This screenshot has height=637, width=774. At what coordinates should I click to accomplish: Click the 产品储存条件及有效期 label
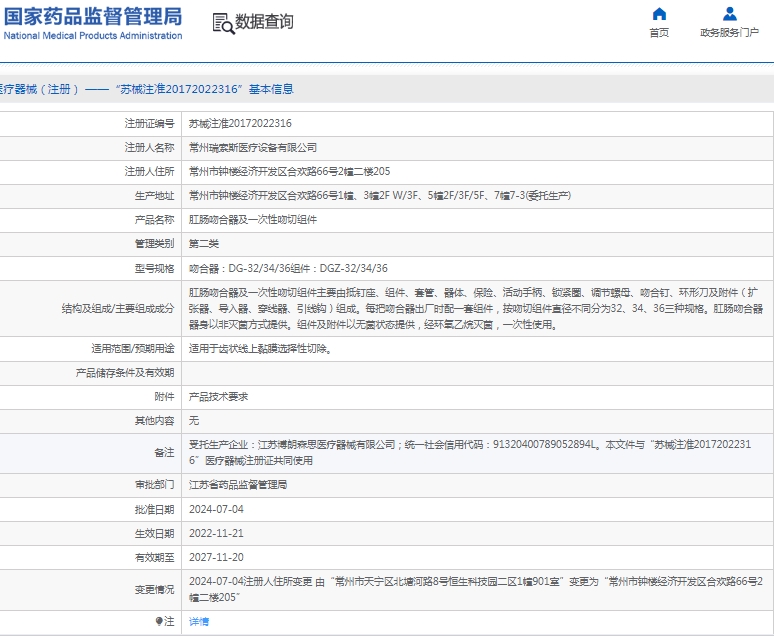(x=125, y=373)
